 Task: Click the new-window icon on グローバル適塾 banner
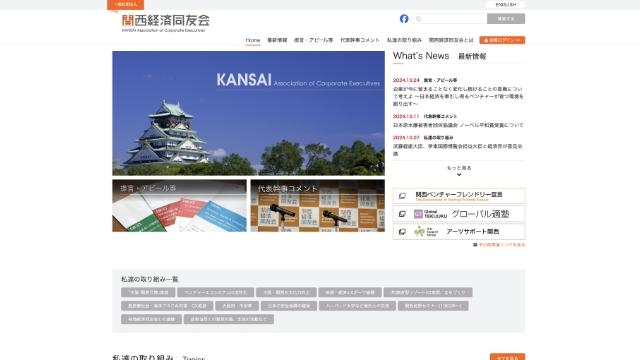point(402,214)
